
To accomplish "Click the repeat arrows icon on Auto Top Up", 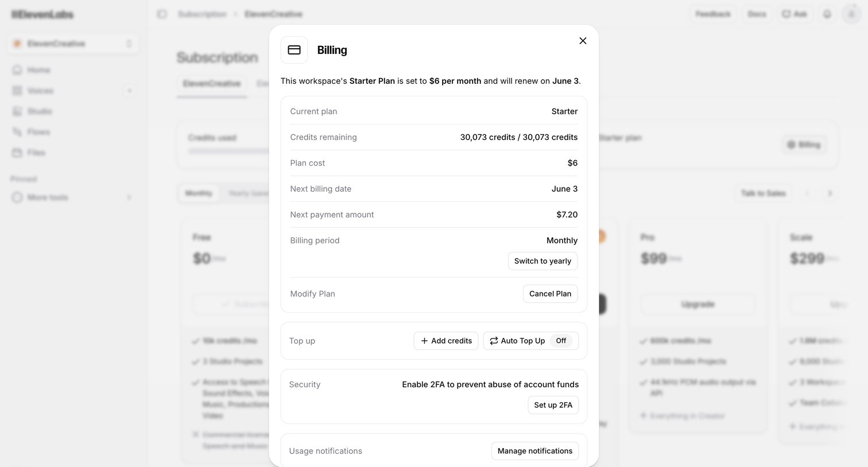I will tap(494, 341).
